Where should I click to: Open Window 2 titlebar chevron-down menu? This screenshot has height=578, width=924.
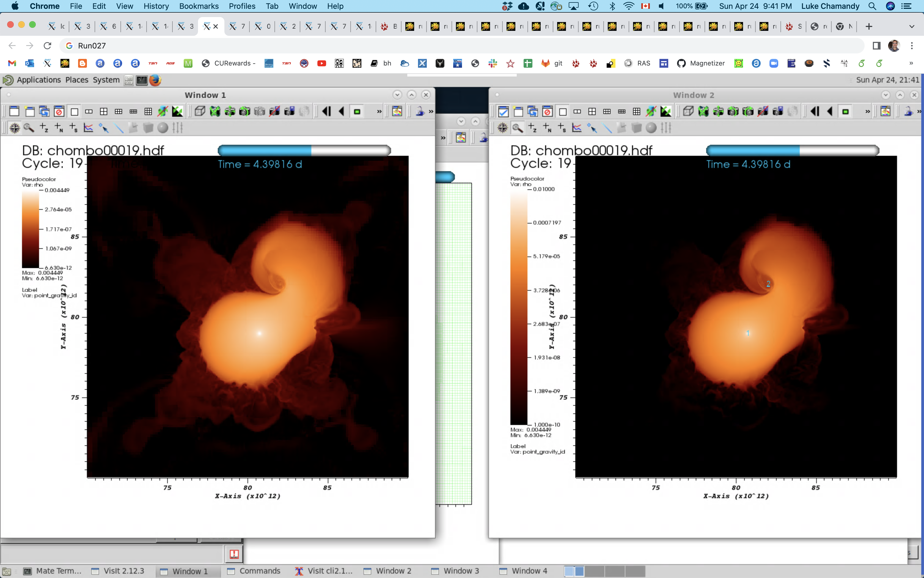pyautogui.click(x=886, y=95)
